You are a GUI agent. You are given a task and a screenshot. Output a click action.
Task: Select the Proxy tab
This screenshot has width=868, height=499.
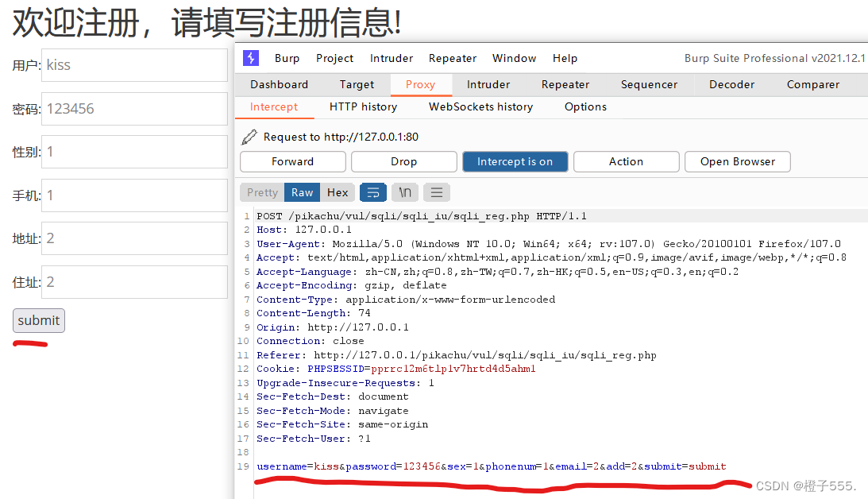421,85
